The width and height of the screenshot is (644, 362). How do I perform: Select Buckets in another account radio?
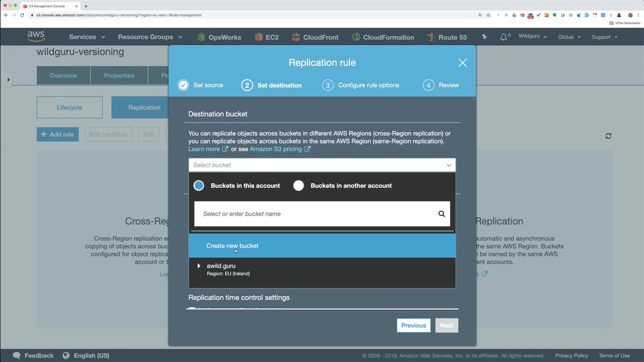(298, 186)
